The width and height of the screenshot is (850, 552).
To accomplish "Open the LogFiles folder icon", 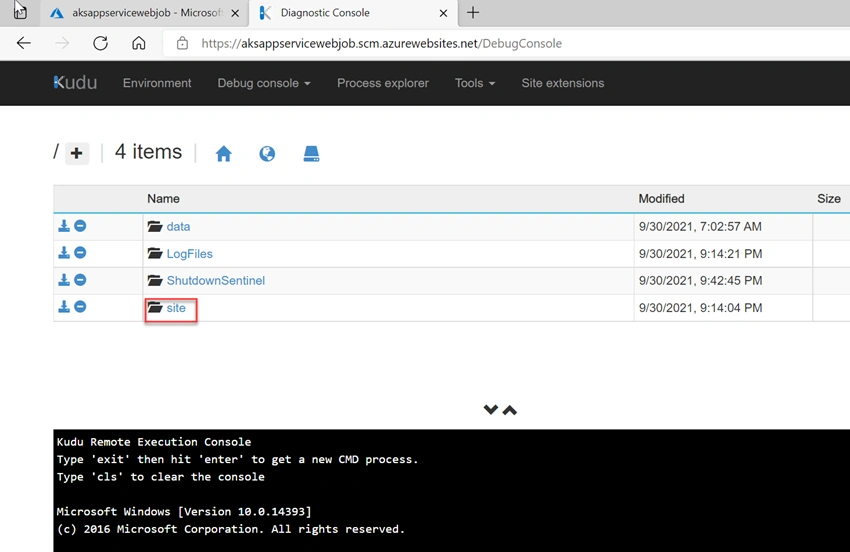I will tap(155, 253).
